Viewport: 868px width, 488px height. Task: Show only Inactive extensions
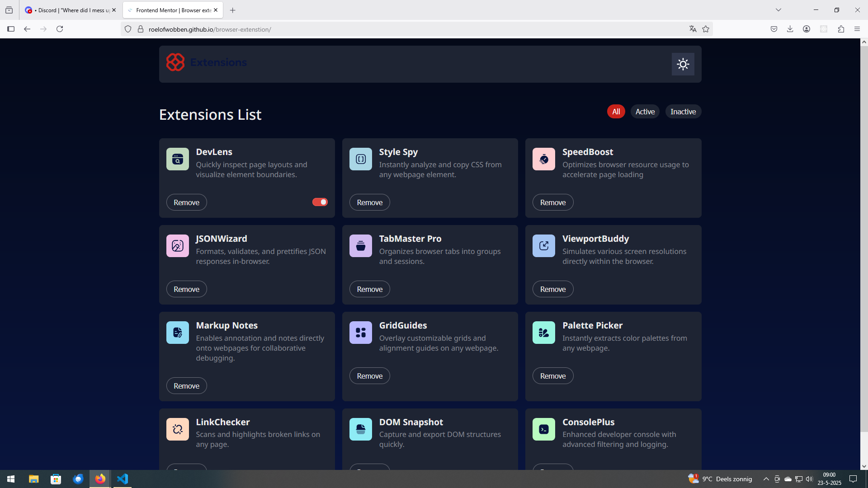(x=683, y=112)
